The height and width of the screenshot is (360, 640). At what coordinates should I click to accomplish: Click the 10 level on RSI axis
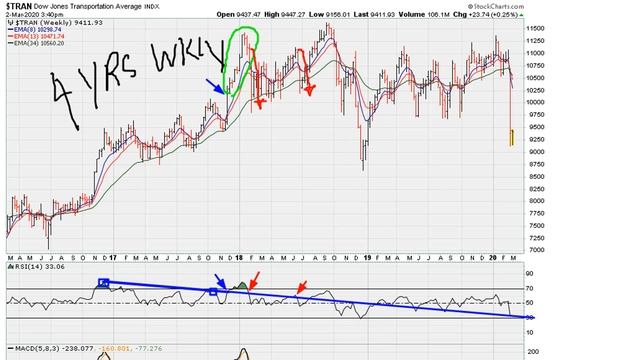pyautogui.click(x=530, y=333)
